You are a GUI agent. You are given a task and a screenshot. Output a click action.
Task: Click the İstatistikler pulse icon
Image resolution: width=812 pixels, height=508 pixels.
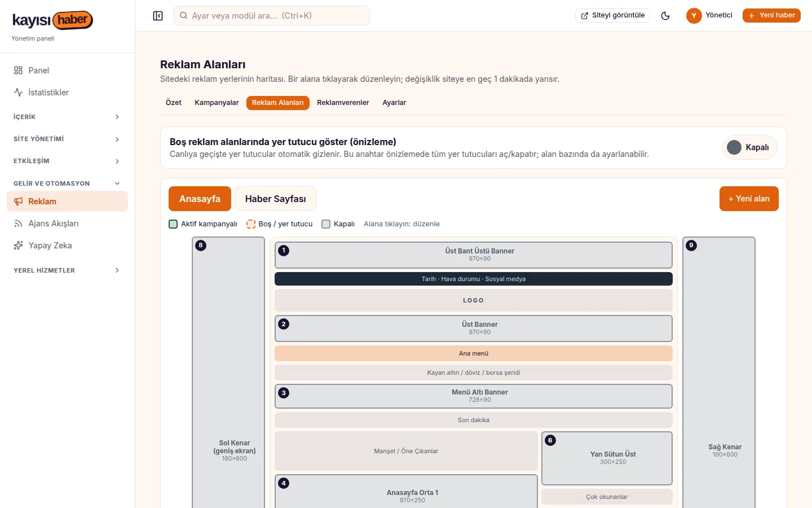click(x=18, y=93)
